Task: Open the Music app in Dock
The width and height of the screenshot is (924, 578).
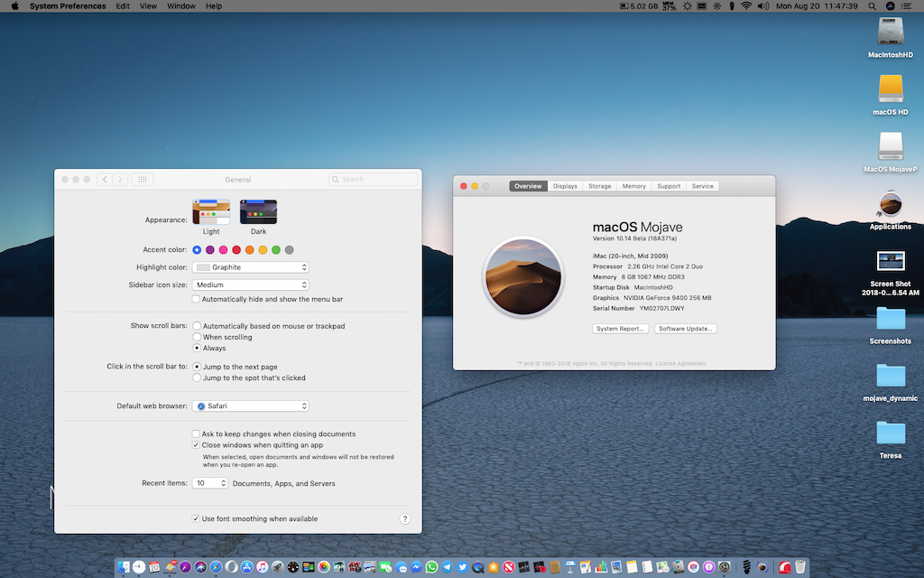Action: click(263, 567)
